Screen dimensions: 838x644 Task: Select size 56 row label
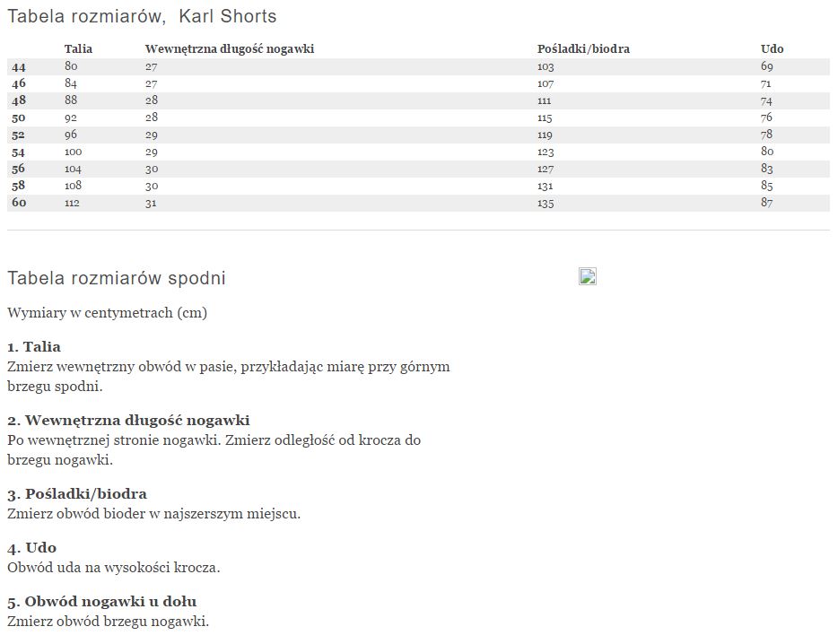click(19, 169)
